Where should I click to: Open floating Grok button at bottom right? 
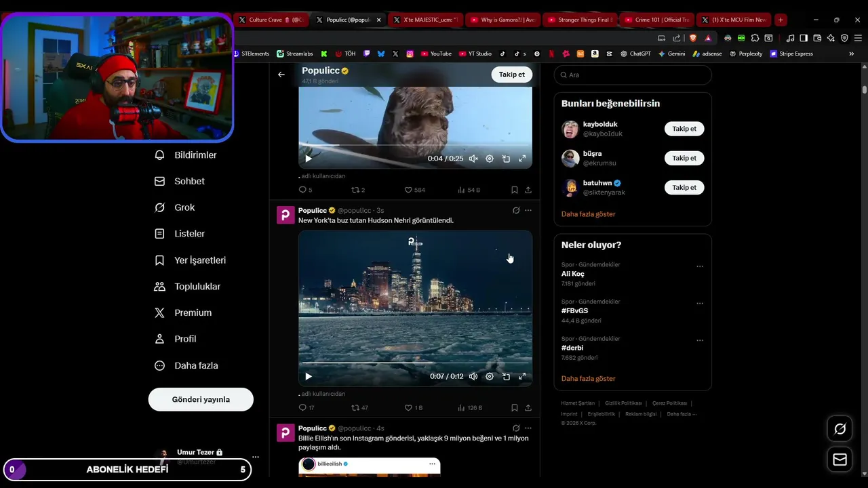click(x=840, y=429)
